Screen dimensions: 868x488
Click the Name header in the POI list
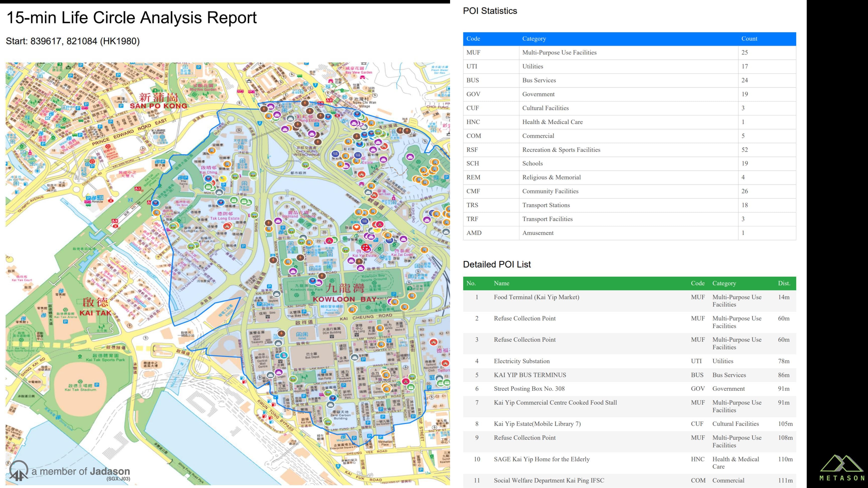click(501, 283)
